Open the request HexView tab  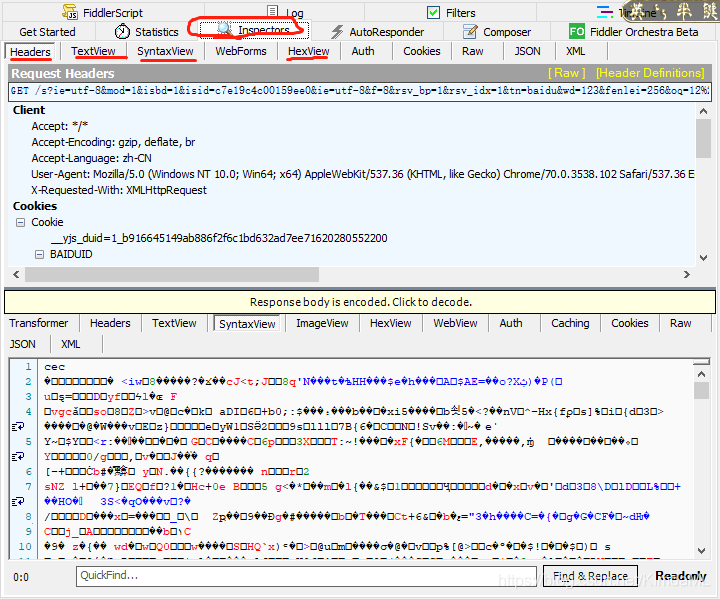click(309, 51)
